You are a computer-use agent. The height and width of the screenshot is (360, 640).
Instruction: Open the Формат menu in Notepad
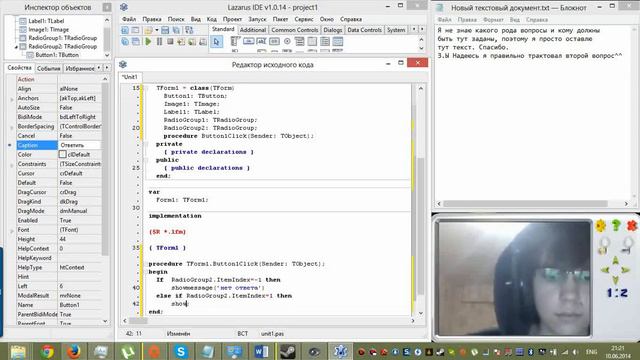coord(493,20)
